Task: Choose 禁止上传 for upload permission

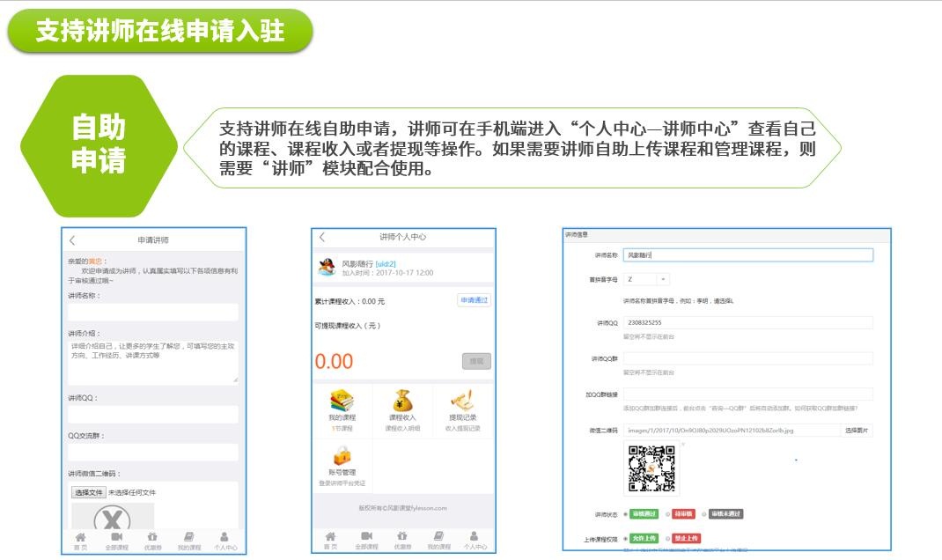Action: [668, 538]
